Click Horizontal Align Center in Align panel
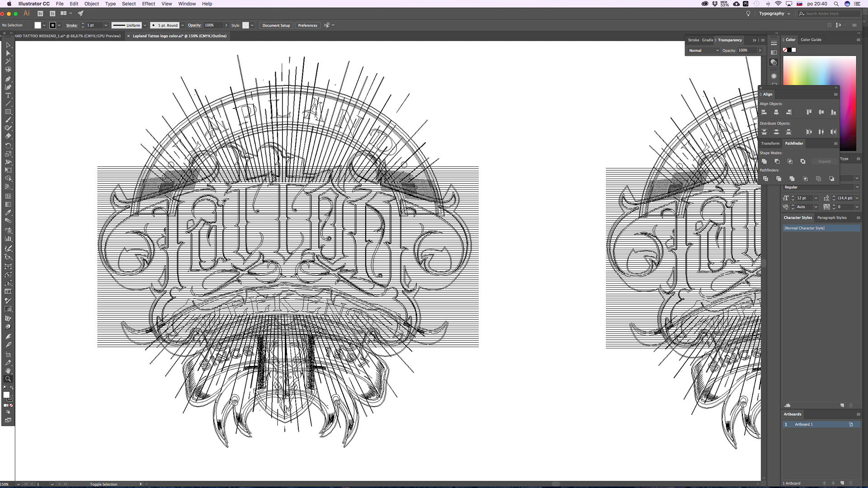 [x=776, y=112]
